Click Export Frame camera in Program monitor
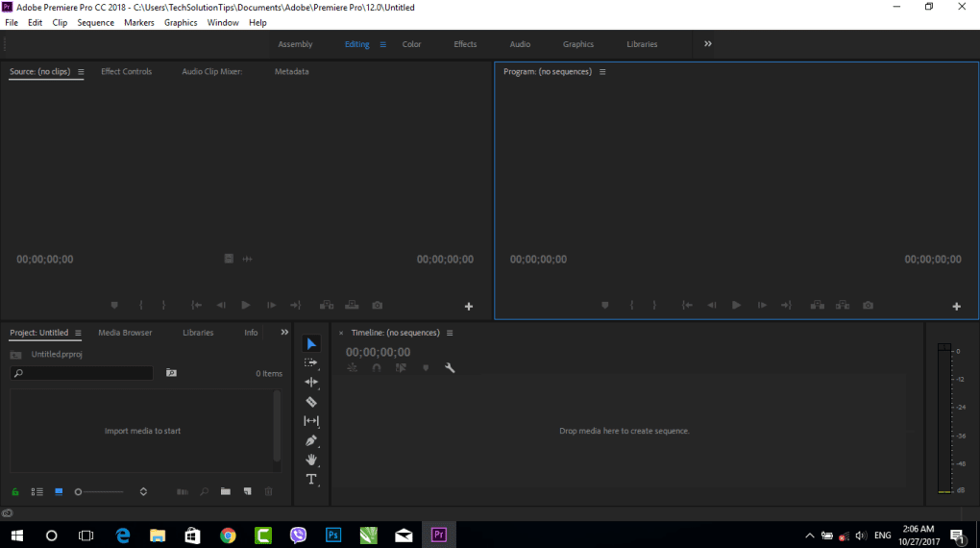Image resolution: width=980 pixels, height=548 pixels. 869,306
